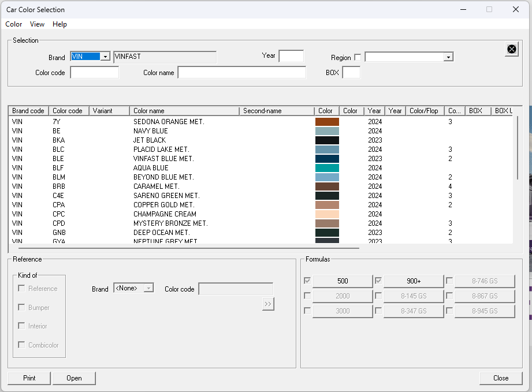Click the Sedona Orange Met. color swatch
The image size is (532, 392).
[327, 122]
